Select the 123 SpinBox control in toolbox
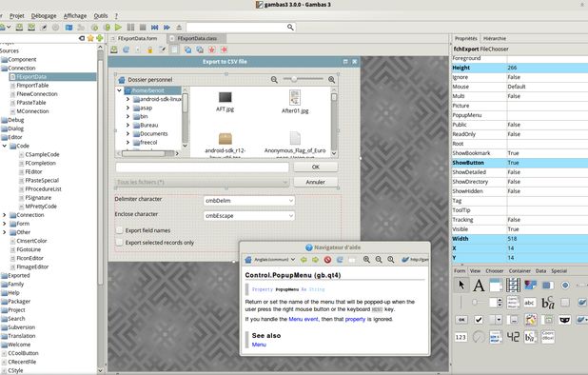The width and height of the screenshot is (588, 375). pyautogui.click(x=461, y=337)
